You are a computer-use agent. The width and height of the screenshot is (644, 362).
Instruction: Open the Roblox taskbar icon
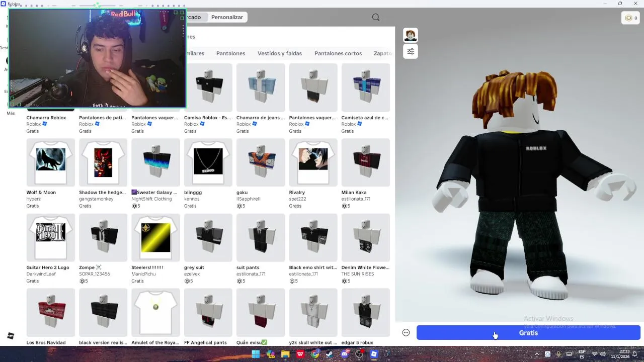pyautogui.click(x=374, y=354)
